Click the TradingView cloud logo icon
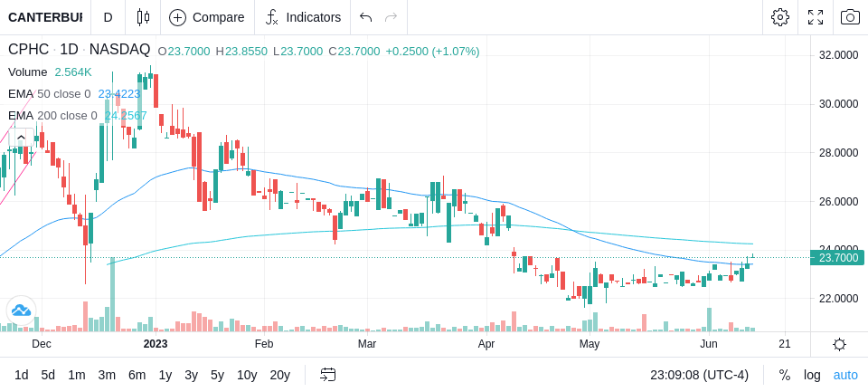The height and width of the screenshot is (392, 868). [21, 310]
